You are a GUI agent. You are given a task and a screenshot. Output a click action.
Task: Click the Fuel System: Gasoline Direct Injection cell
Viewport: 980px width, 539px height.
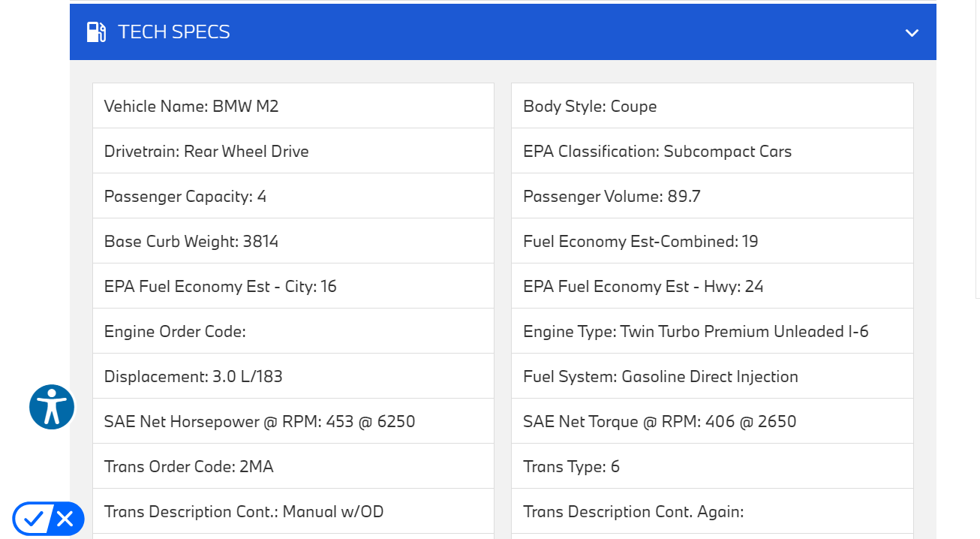tap(711, 376)
